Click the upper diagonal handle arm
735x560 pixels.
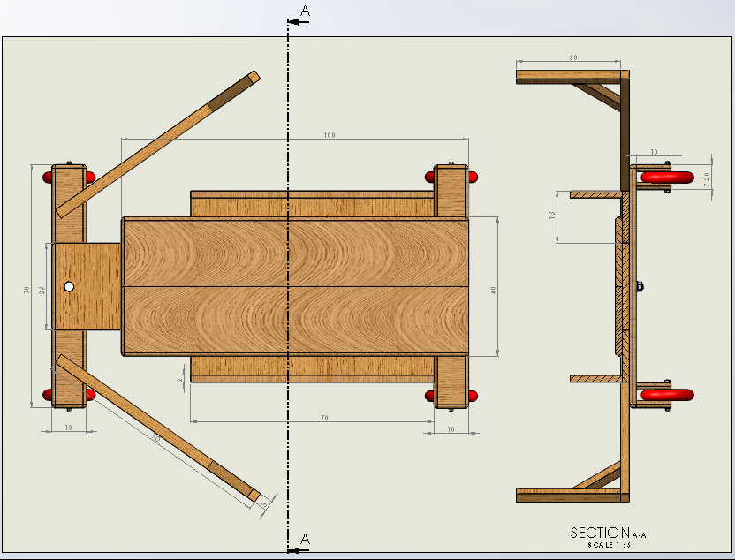tap(157, 144)
